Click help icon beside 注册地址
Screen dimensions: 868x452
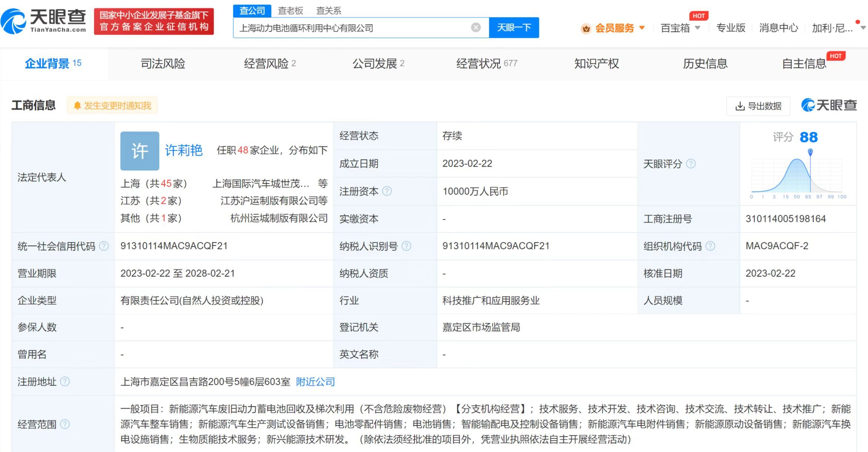65,381
